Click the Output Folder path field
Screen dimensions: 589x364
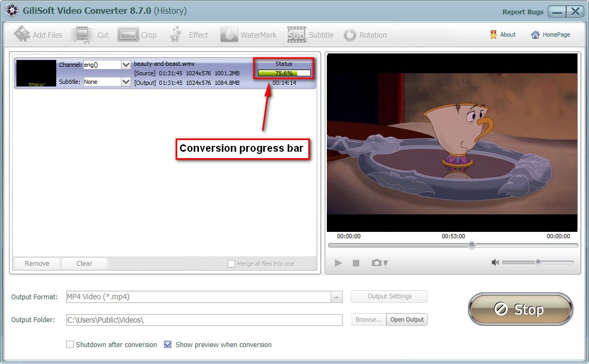tap(204, 319)
